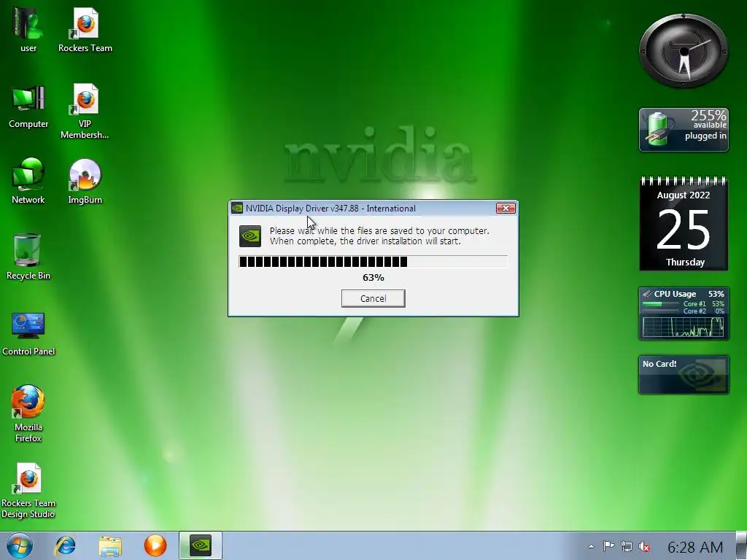
Task: Click the battery meter gadget
Action: (x=684, y=130)
